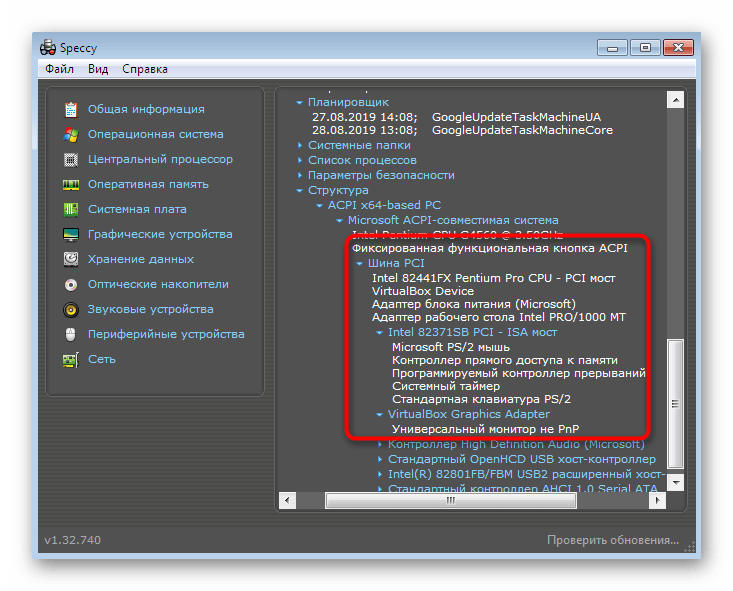Select Фиксированная функциональная кнопка ACPI row
The image size is (733, 591).
(489, 248)
